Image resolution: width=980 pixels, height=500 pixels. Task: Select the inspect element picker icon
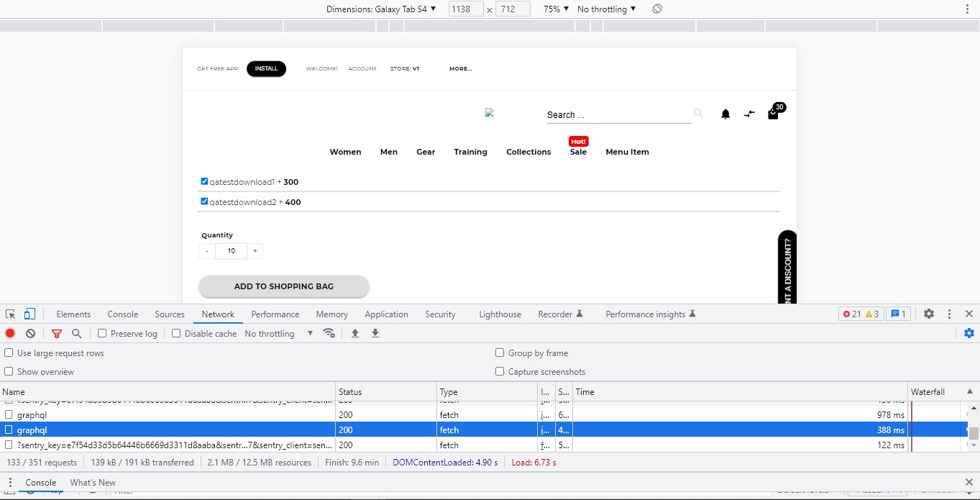[x=10, y=314]
